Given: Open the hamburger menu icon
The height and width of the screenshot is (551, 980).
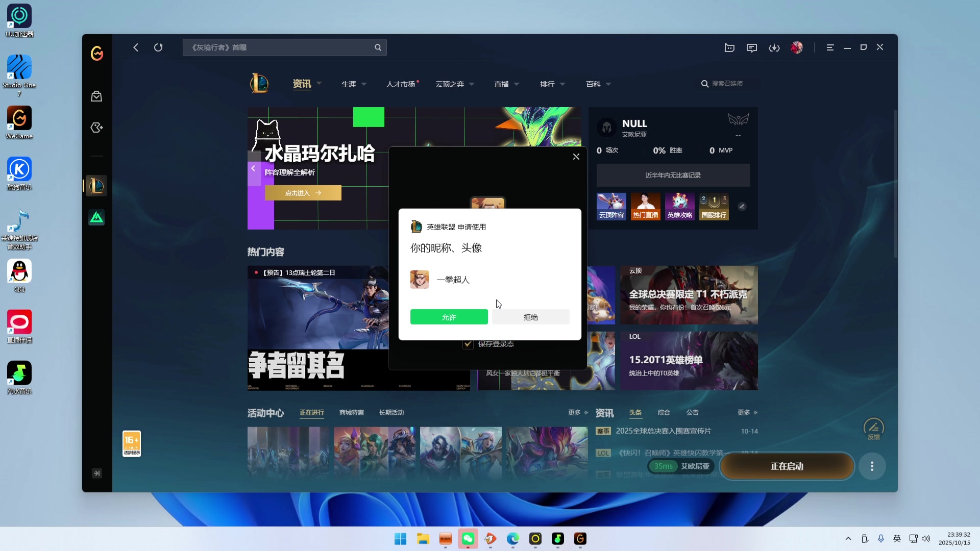Looking at the screenshot, I should point(830,47).
